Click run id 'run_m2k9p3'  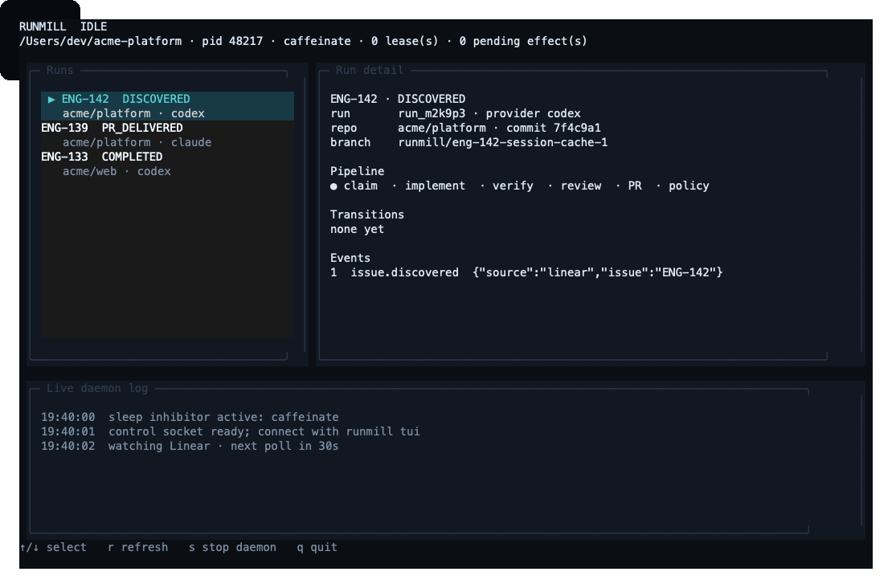point(432,114)
